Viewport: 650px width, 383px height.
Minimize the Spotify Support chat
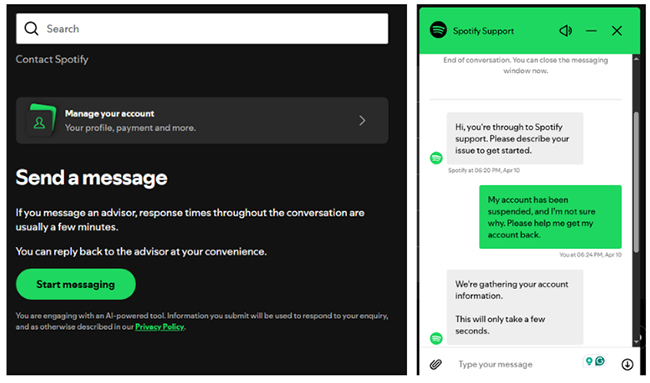tap(591, 31)
